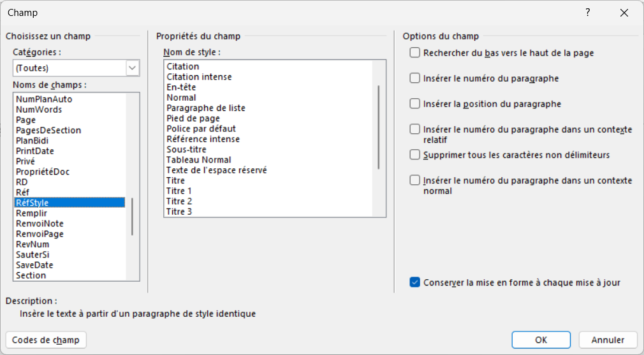This screenshot has width=644, height=355.
Task: Click the style name list scrollbar
Action: click(x=379, y=127)
